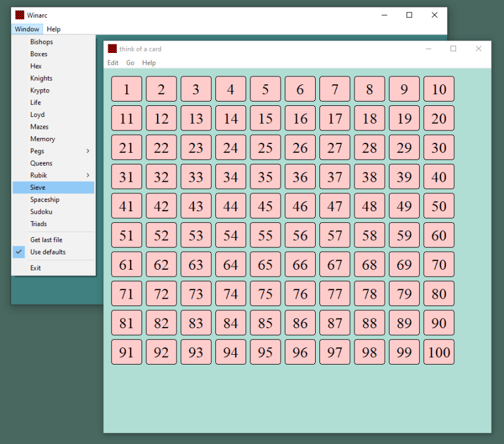The height and width of the screenshot is (444, 504).
Task: Click the number 100 card
Action: (439, 352)
